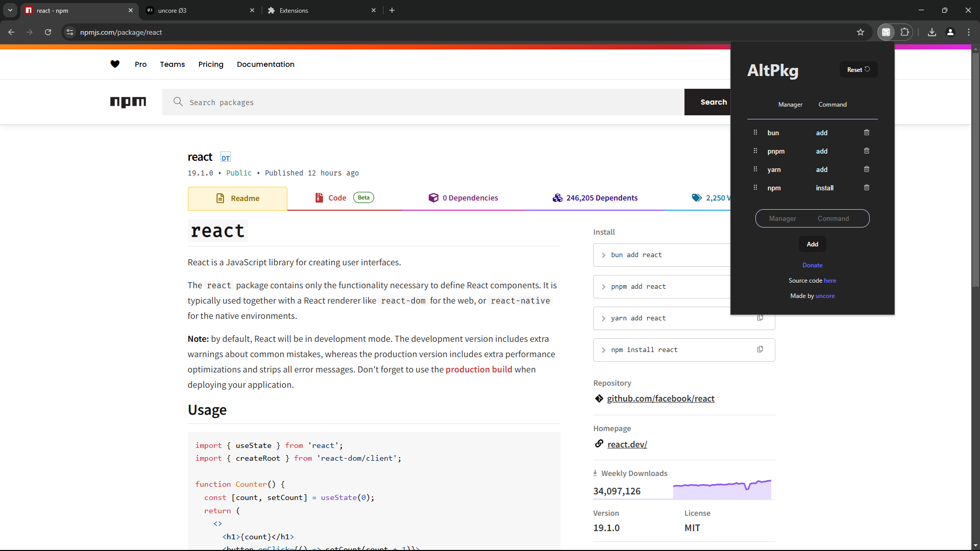Click the weekly downloads sparkline chart
Image resolution: width=980 pixels, height=551 pixels.
click(x=722, y=490)
